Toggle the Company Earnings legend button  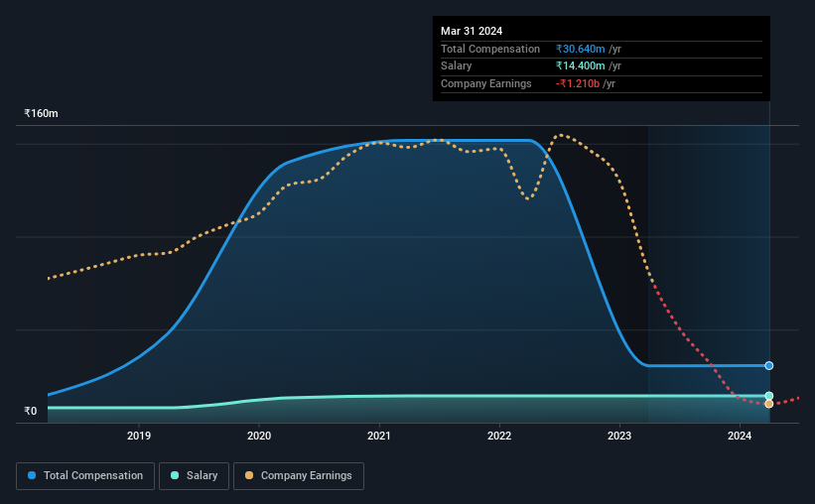[299, 476]
